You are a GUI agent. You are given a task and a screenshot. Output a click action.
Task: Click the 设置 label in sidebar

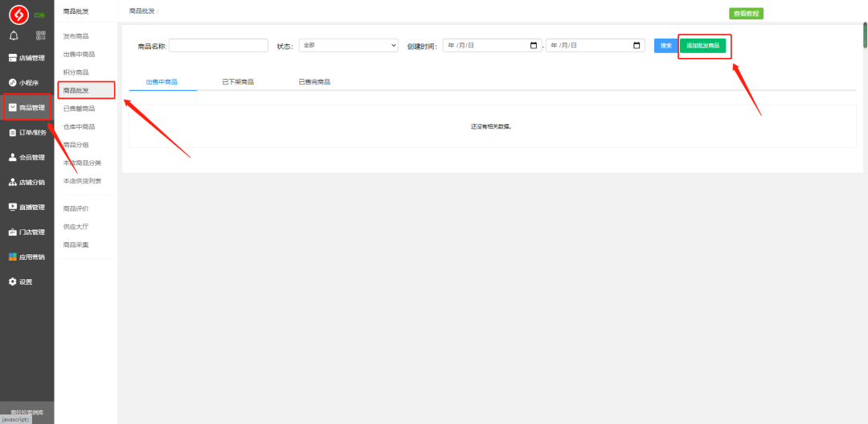click(x=26, y=282)
